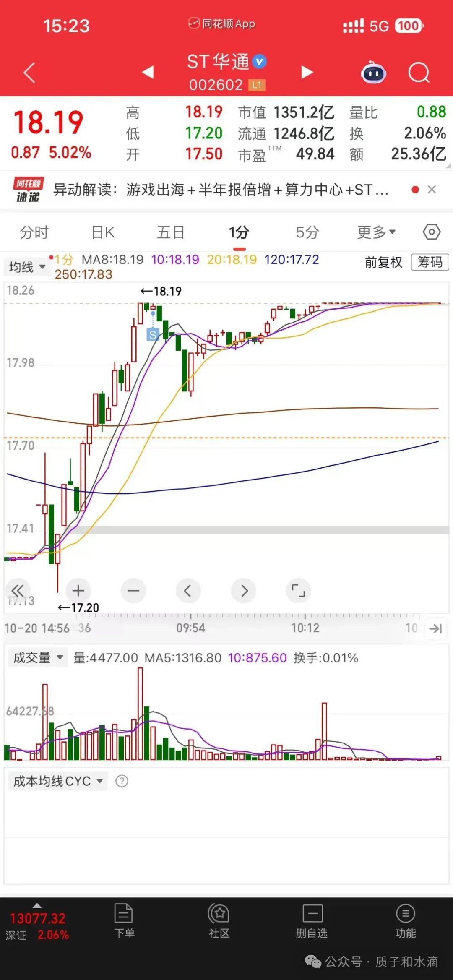Tap the 市盈 TTM 49.84 value

(x=315, y=154)
